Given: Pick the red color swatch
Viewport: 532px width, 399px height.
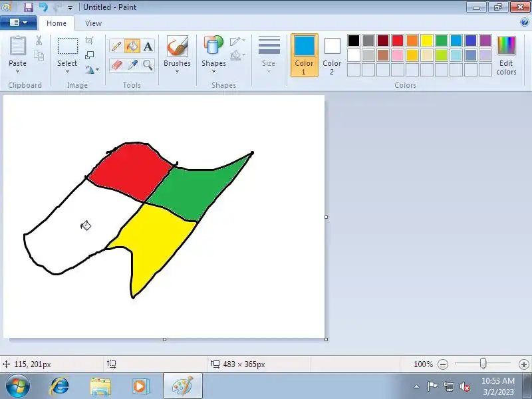Looking at the screenshot, I should click(x=397, y=41).
